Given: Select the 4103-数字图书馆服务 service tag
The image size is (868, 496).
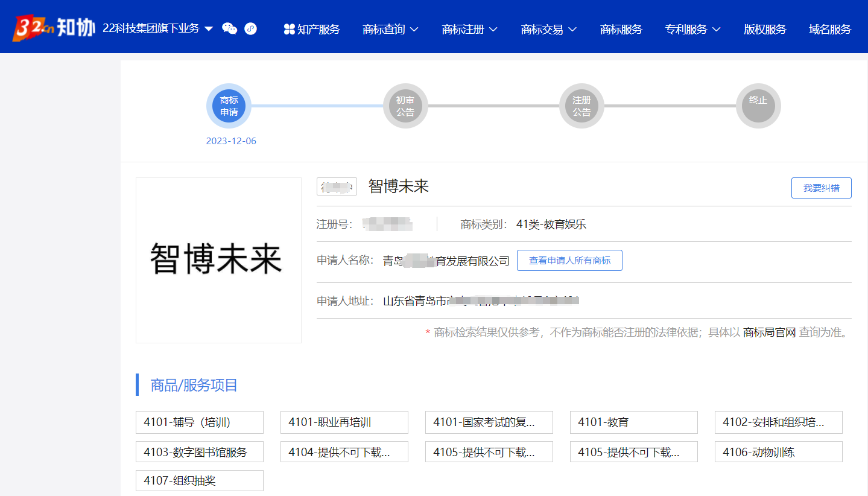Looking at the screenshot, I should pyautogui.click(x=200, y=452).
